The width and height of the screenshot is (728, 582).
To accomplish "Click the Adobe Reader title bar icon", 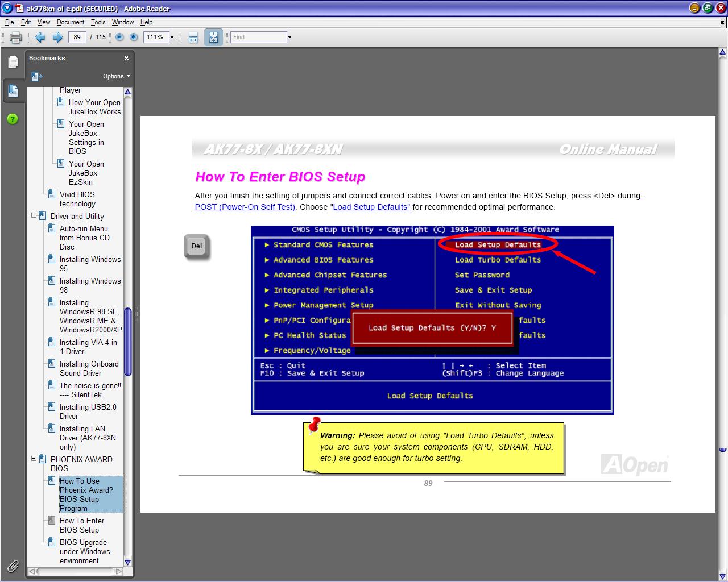I will [x=7, y=8].
